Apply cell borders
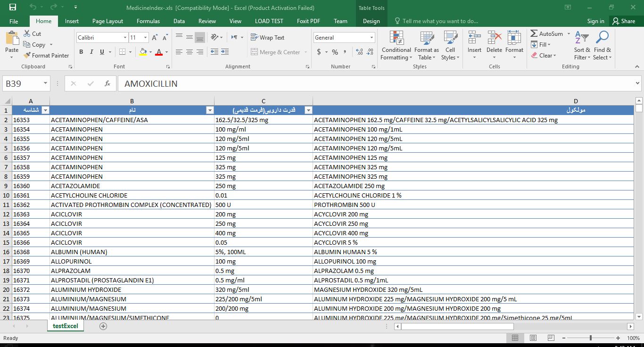The image size is (644, 347). [122, 52]
